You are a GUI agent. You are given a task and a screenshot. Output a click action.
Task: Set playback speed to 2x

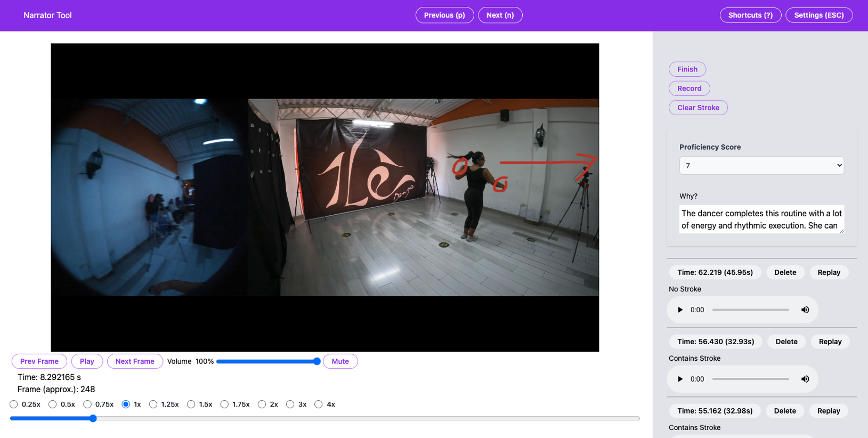click(x=262, y=404)
